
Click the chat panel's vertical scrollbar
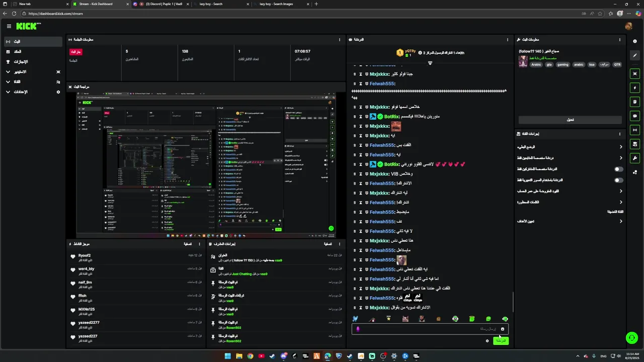pos(513,302)
